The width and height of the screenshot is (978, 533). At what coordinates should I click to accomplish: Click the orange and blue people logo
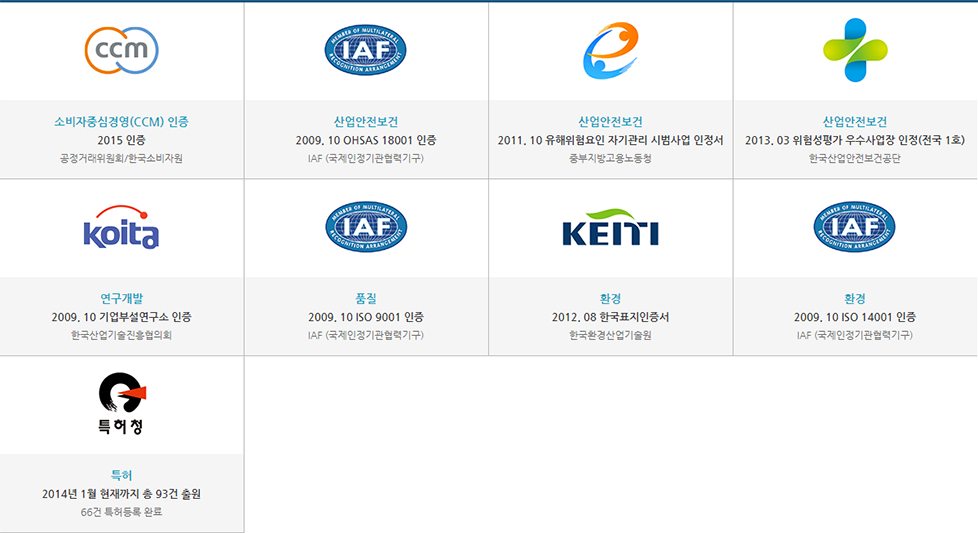611,50
